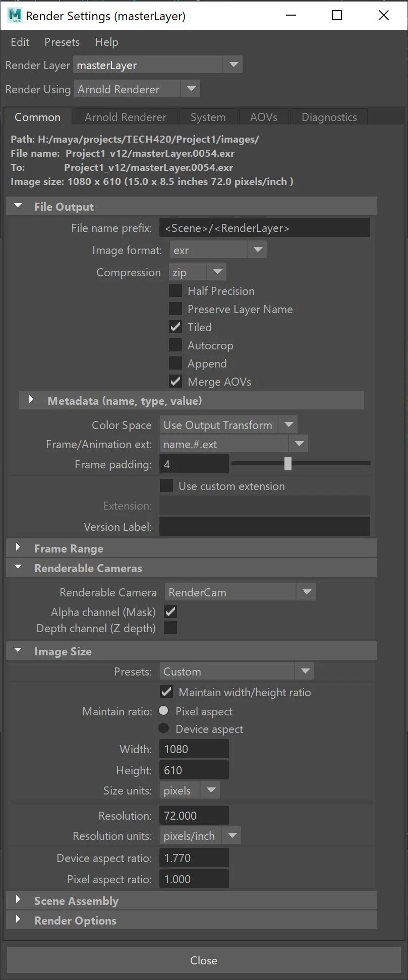Viewport: 408px width, 980px height.
Task: Open the Color Space dropdown
Action: tap(228, 425)
